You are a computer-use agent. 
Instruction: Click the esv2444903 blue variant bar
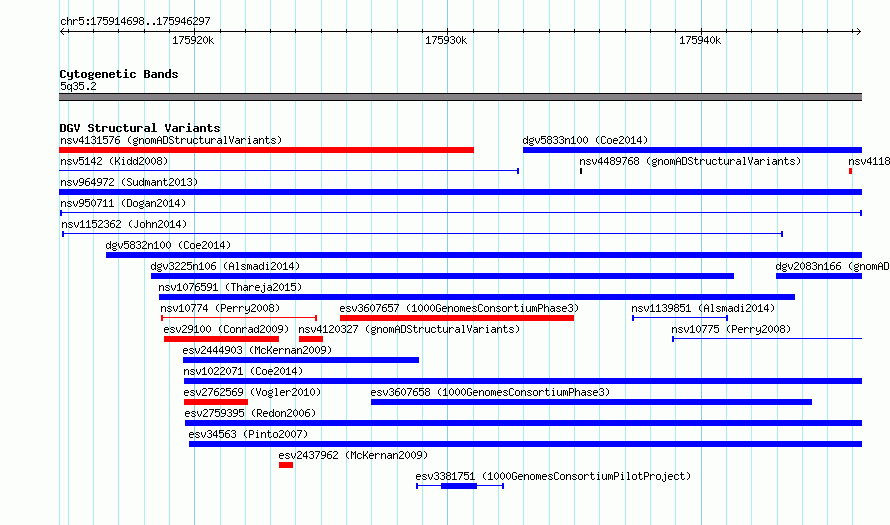(301, 360)
